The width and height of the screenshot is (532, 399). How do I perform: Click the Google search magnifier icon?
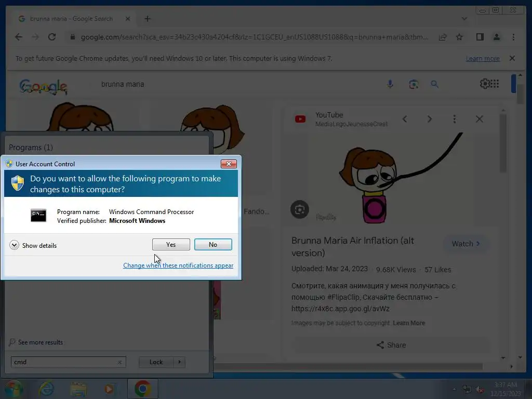click(x=435, y=84)
